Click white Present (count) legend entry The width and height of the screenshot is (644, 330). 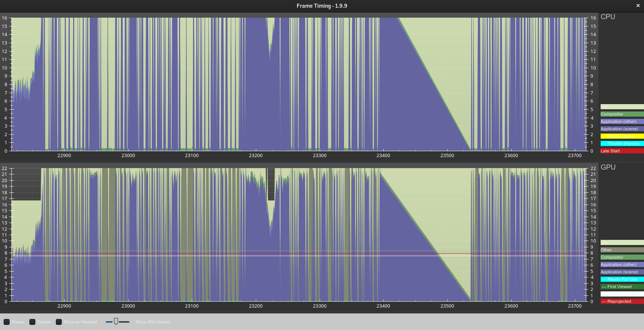622,294
